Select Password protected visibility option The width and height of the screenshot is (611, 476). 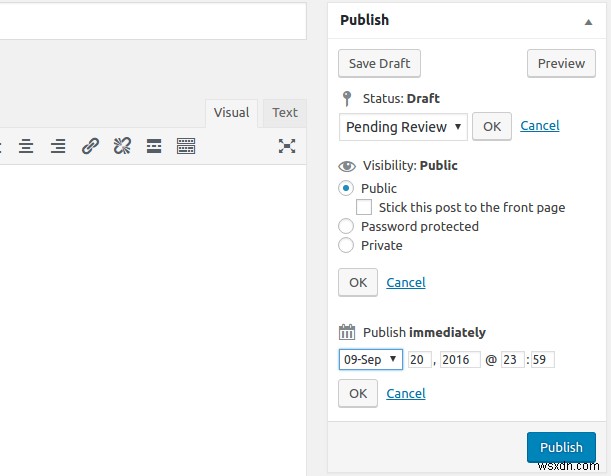(346, 226)
